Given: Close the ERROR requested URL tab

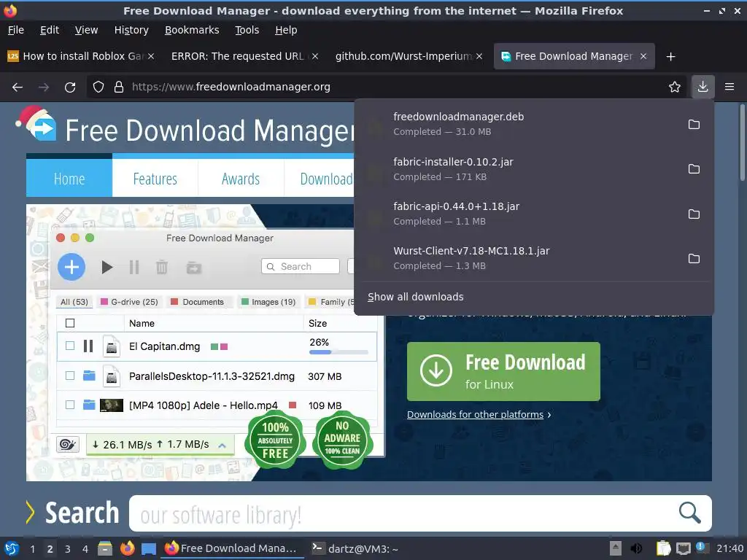Looking at the screenshot, I should pos(315,56).
